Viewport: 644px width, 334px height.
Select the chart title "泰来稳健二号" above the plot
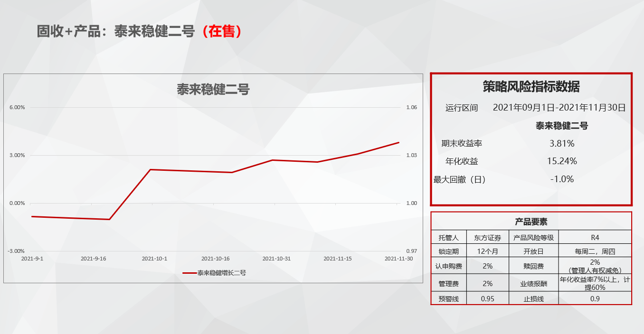pos(213,89)
